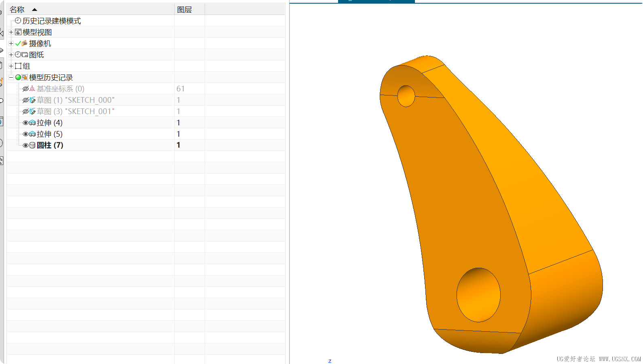Click the layer value 1 of 拉伸 (5)
This screenshot has width=643, height=364.
[x=178, y=134]
